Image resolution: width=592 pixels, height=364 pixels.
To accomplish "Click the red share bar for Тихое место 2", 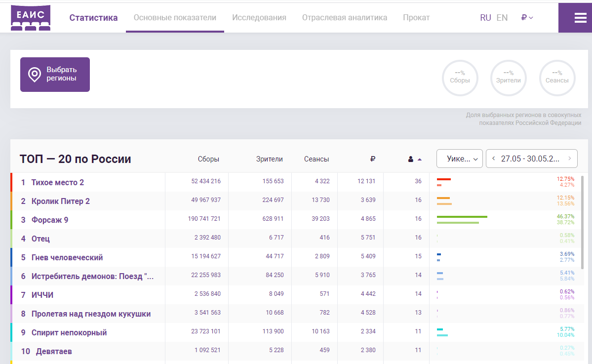I will (x=443, y=179).
